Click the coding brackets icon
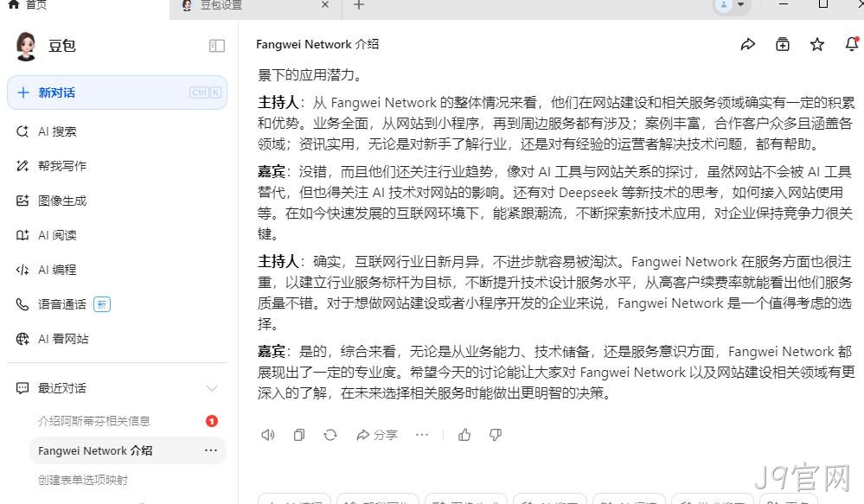 22,270
